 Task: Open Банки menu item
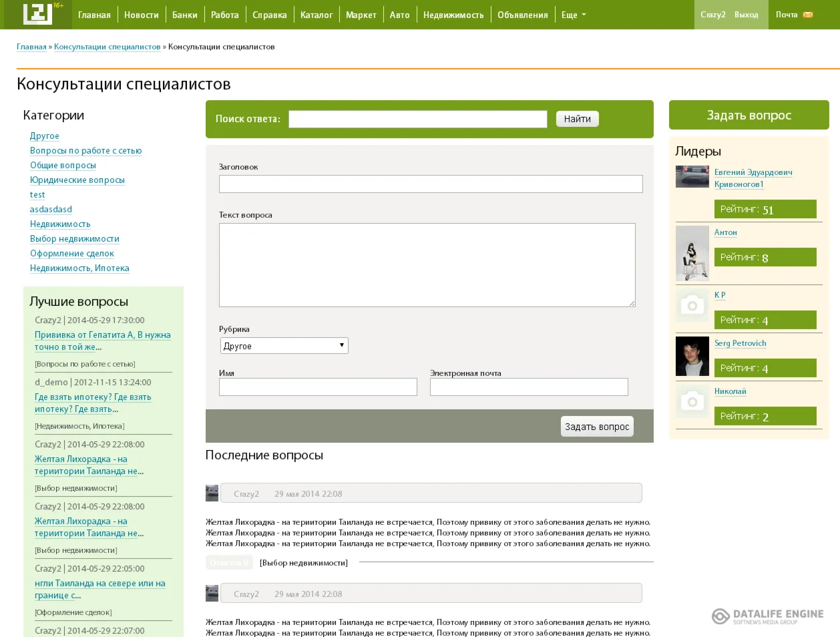pyautogui.click(x=185, y=15)
